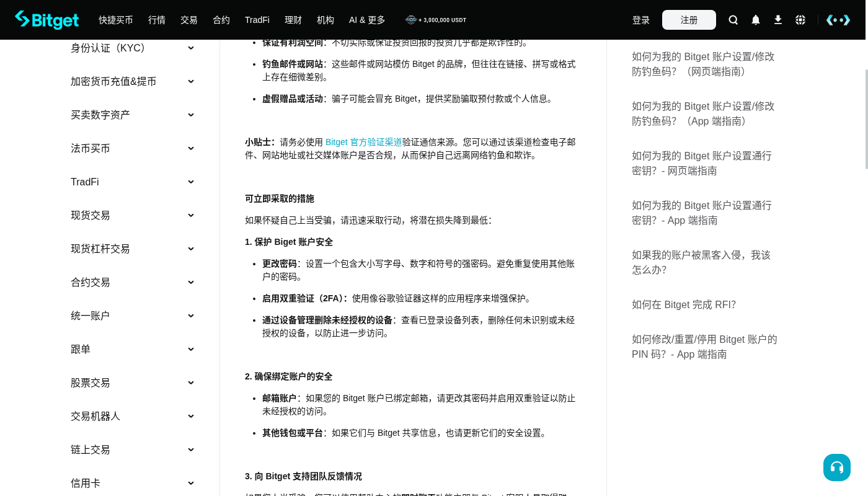
Task: Expand 合约交易 chevron
Action: point(191,282)
